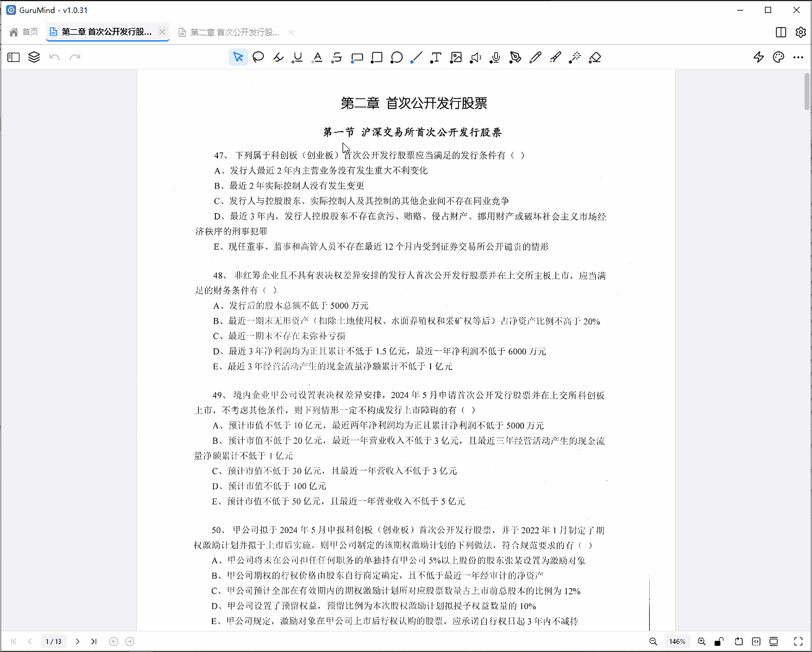Select the paint brush tool
This screenshot has width=812, height=652.
[556, 57]
